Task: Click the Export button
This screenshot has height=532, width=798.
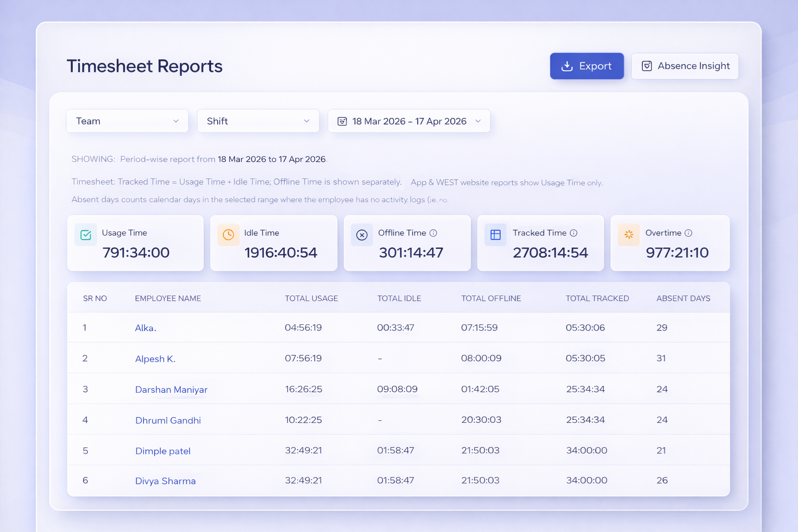Action: (587, 66)
